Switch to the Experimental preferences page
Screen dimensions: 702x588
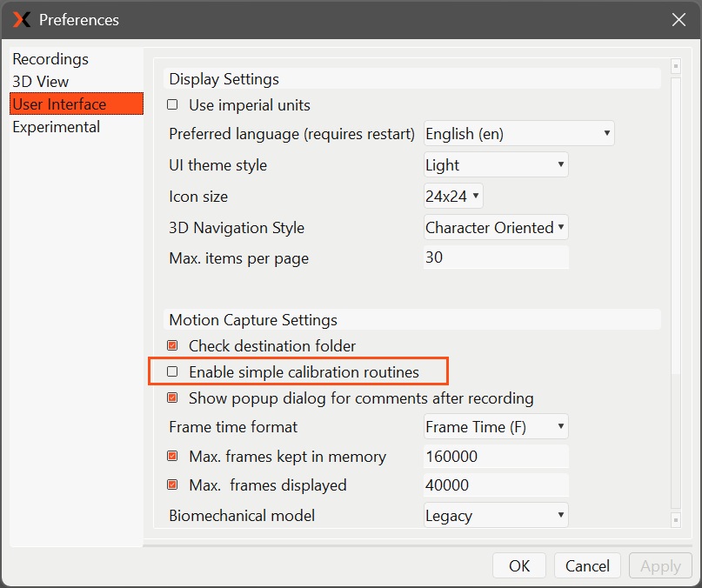[56, 127]
